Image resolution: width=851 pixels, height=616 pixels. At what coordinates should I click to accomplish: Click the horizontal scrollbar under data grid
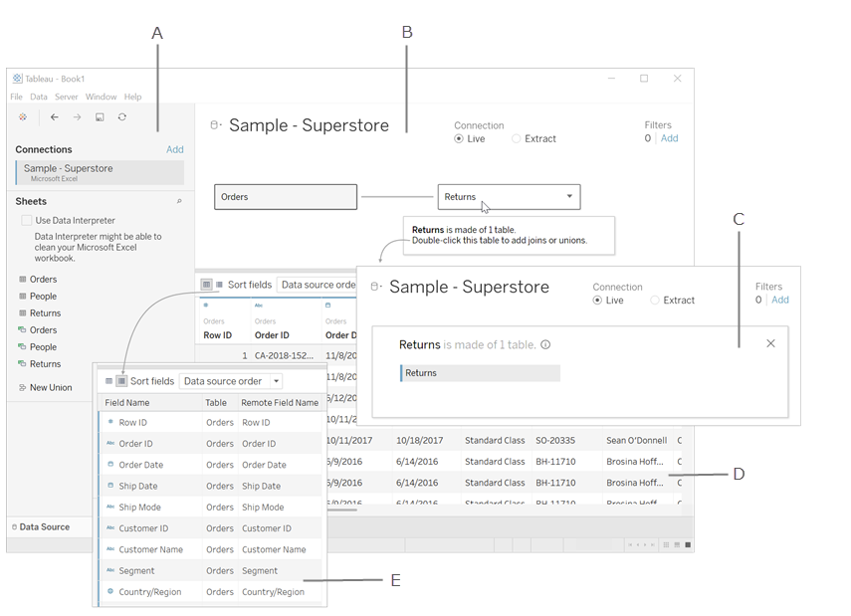pyautogui.click(x=341, y=510)
